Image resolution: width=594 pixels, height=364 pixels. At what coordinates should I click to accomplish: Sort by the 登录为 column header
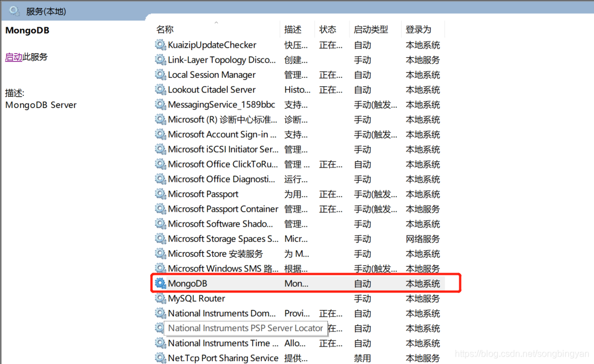tap(418, 29)
